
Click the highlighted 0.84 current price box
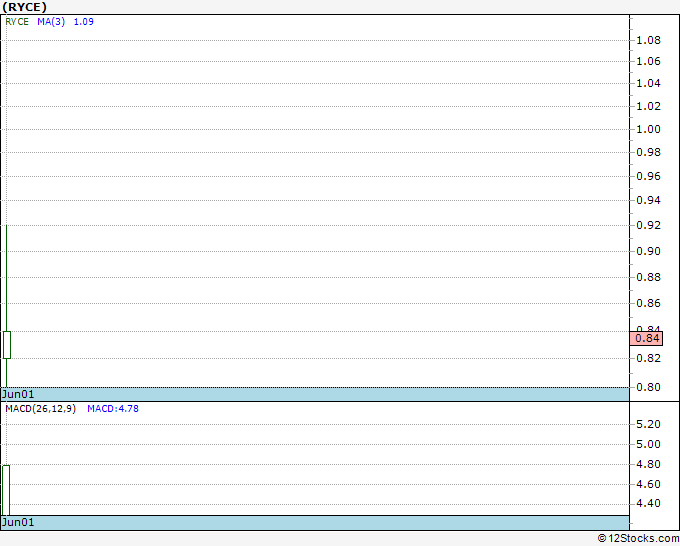pyautogui.click(x=646, y=338)
